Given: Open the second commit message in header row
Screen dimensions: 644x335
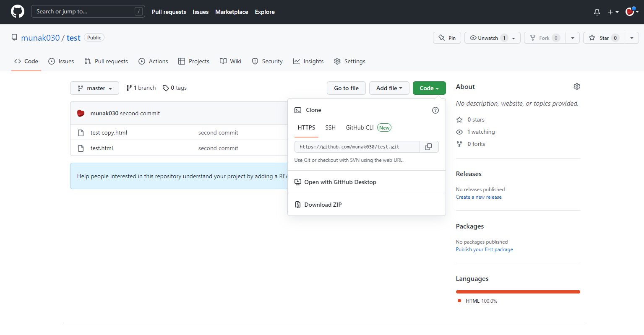Looking at the screenshot, I should (140, 113).
